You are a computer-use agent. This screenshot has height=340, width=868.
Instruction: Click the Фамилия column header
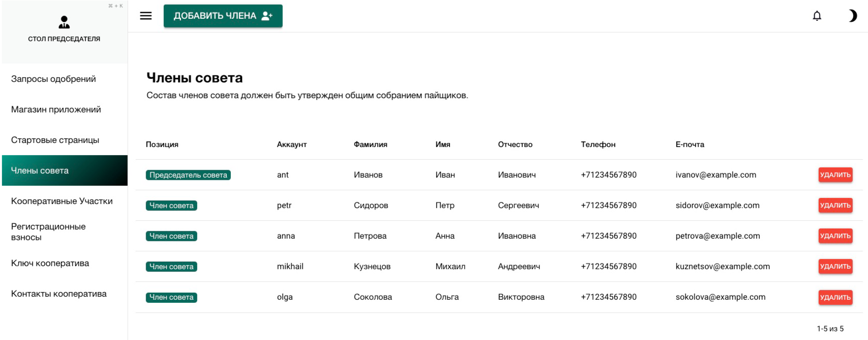tap(370, 145)
